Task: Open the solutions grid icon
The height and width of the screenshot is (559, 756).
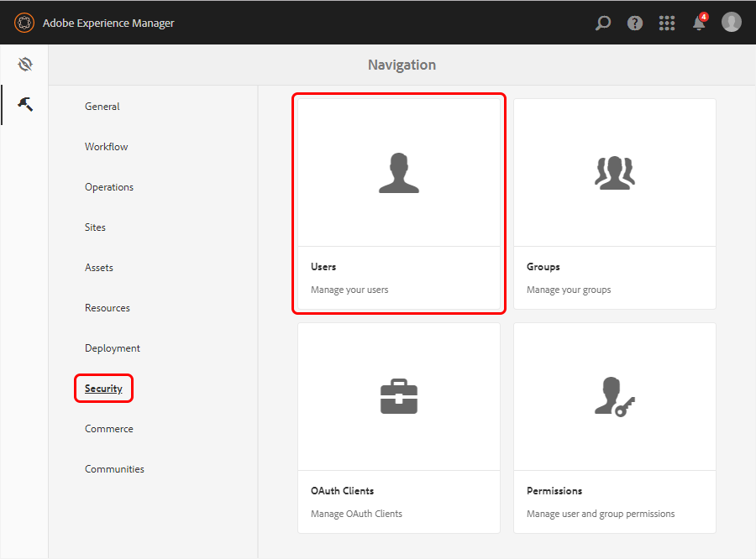Action: 667,23
